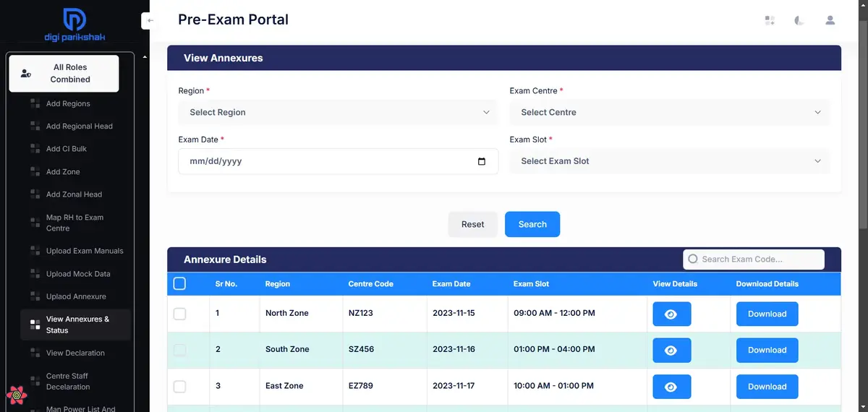Viewport: 868px width, 412px height.
Task: Toggle dark mode moon icon
Action: pyautogui.click(x=799, y=20)
